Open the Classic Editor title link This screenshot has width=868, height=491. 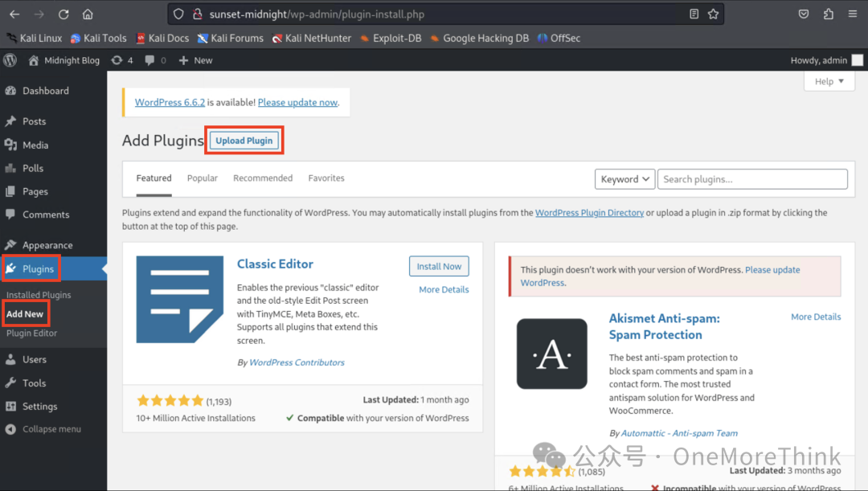coord(275,264)
